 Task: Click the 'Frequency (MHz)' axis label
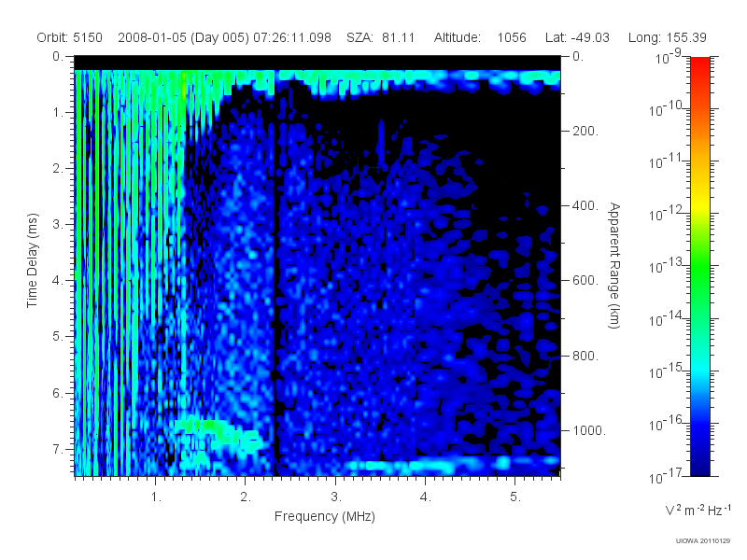click(325, 516)
